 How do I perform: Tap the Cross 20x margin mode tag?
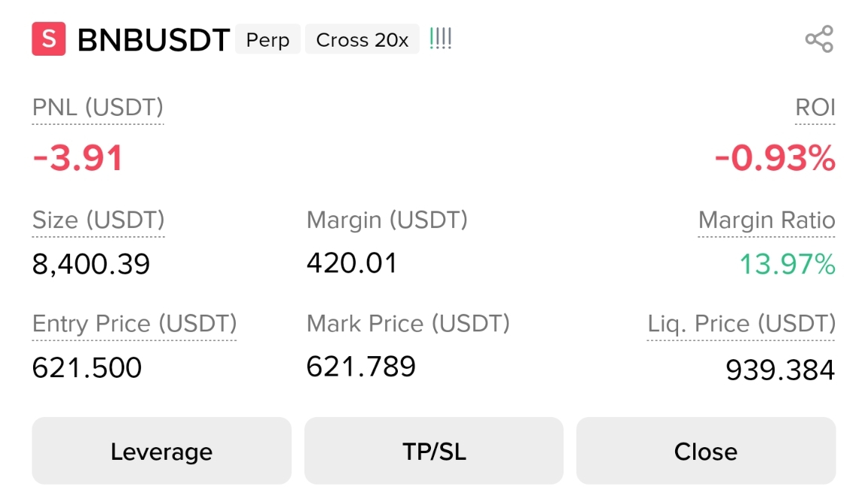(x=362, y=40)
